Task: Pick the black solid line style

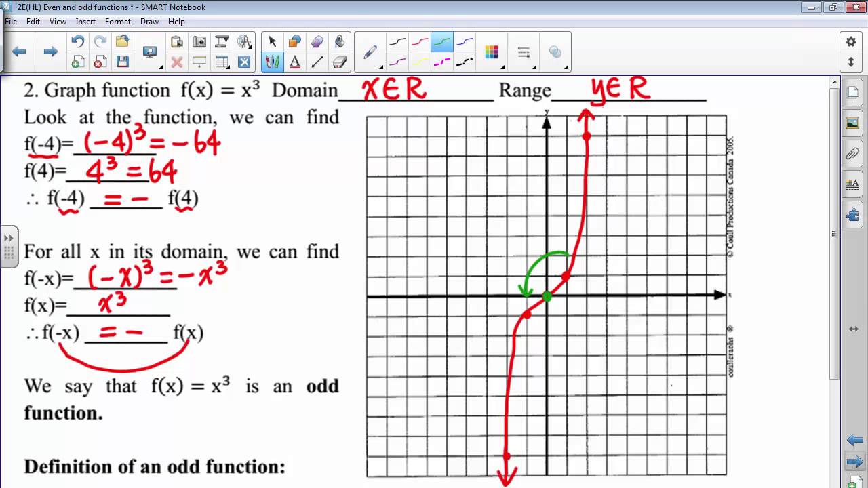Action: click(397, 42)
